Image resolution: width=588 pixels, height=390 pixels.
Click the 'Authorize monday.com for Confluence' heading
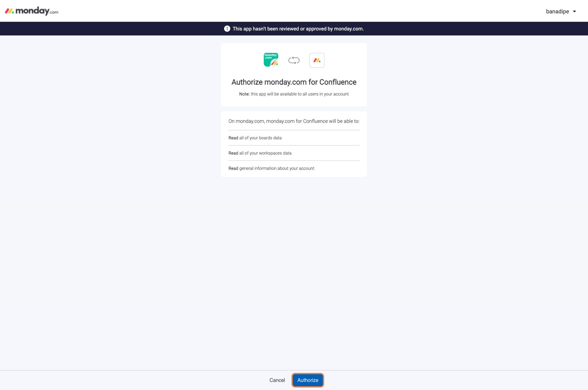(294, 82)
